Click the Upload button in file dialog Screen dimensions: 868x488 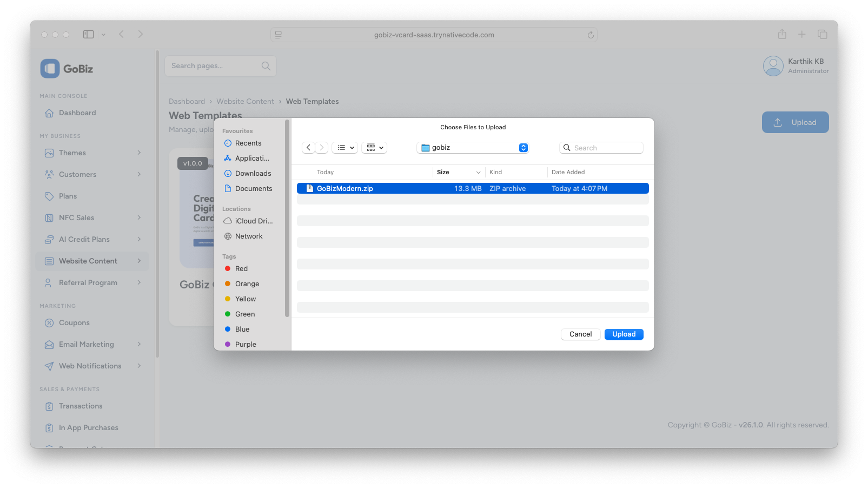click(624, 334)
